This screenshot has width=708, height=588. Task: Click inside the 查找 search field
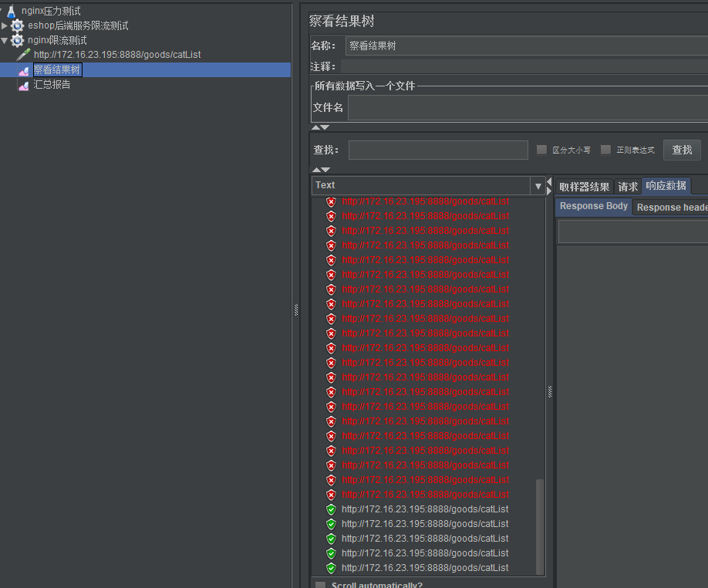(438, 150)
